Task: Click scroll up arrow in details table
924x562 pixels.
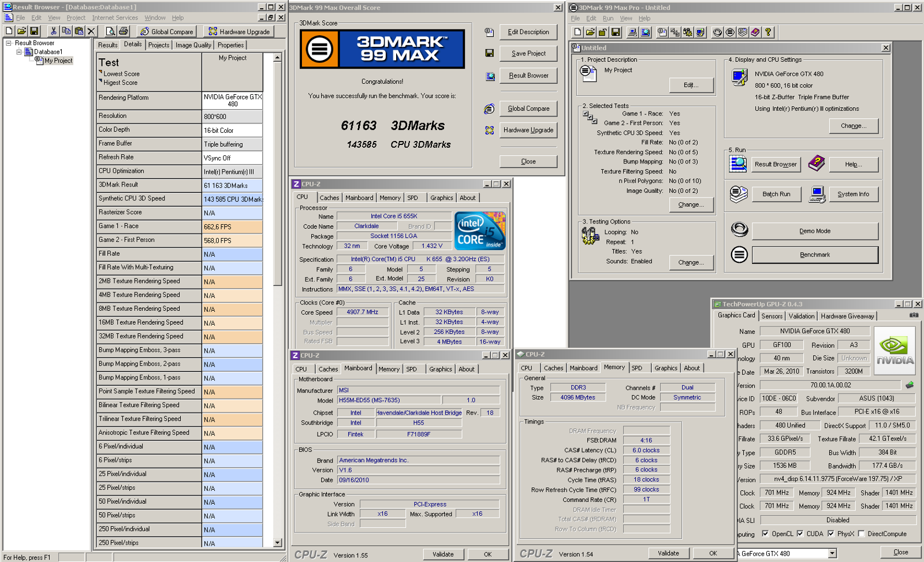Action: pos(278,57)
